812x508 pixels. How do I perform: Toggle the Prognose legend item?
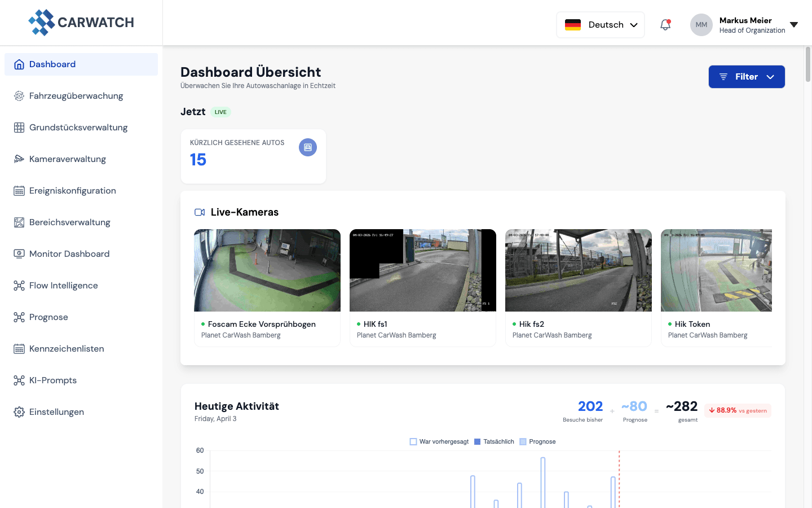point(537,441)
